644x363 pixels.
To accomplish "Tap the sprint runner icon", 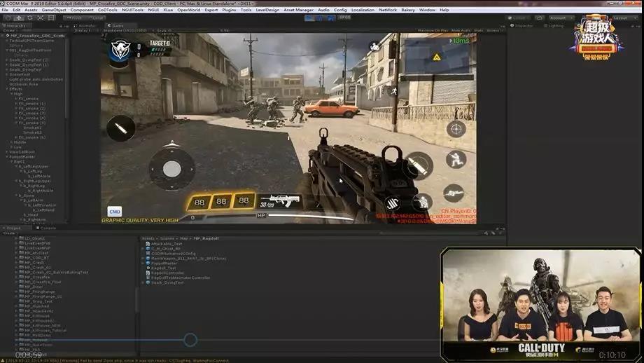I will click(x=394, y=91).
